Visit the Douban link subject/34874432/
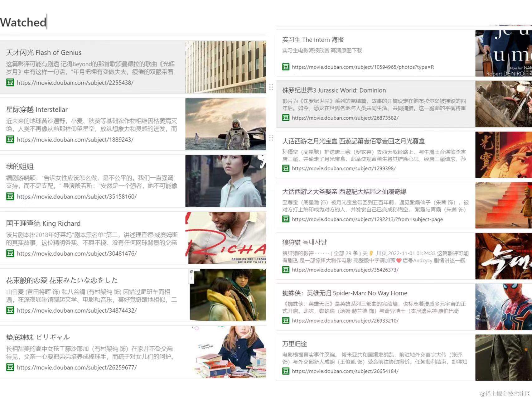This screenshot has width=532, height=399. [77, 310]
